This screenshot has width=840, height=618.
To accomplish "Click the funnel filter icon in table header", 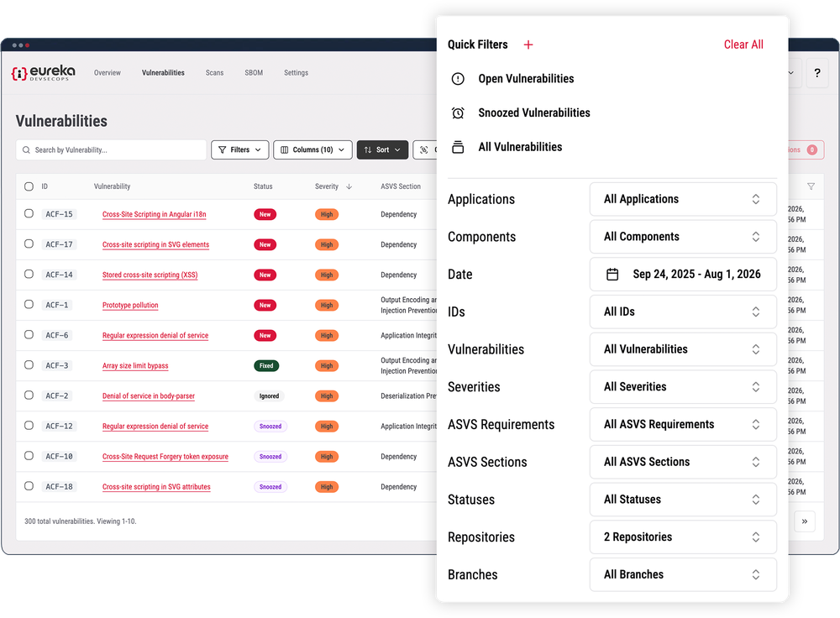I will pyautogui.click(x=811, y=186).
